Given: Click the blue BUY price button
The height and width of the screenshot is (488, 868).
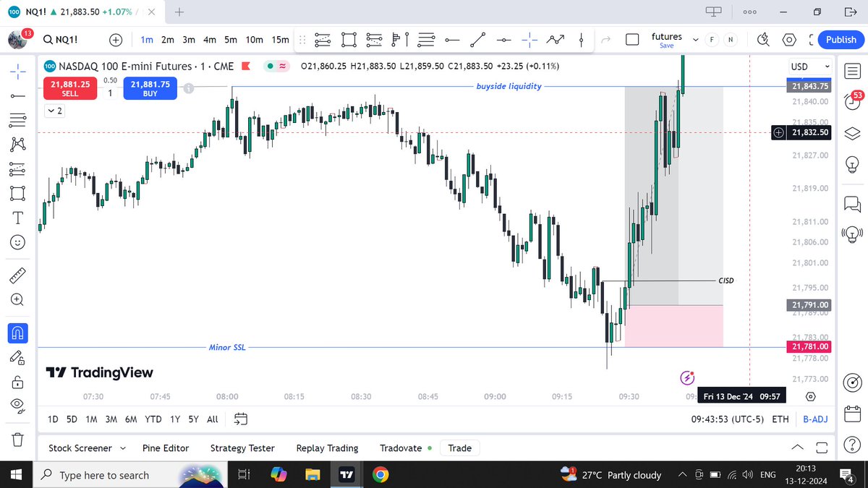Looking at the screenshot, I should tap(150, 88).
